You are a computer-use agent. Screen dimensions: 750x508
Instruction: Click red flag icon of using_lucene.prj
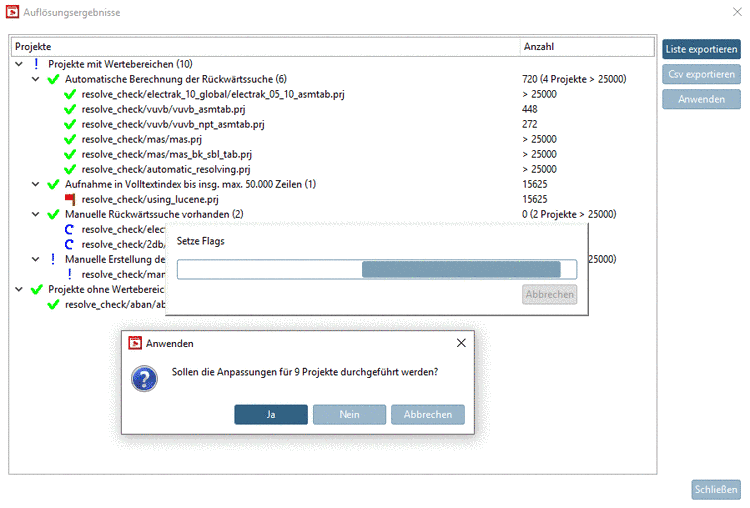coord(70,199)
